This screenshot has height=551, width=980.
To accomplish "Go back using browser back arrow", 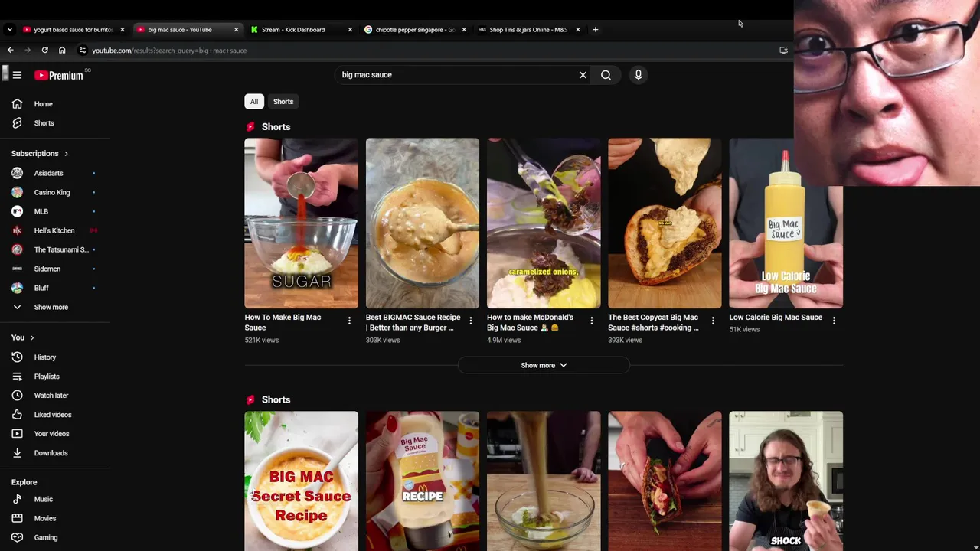I will coord(11,51).
